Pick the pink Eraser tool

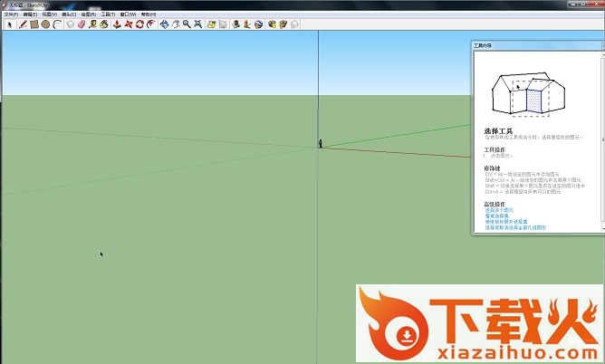pos(82,24)
